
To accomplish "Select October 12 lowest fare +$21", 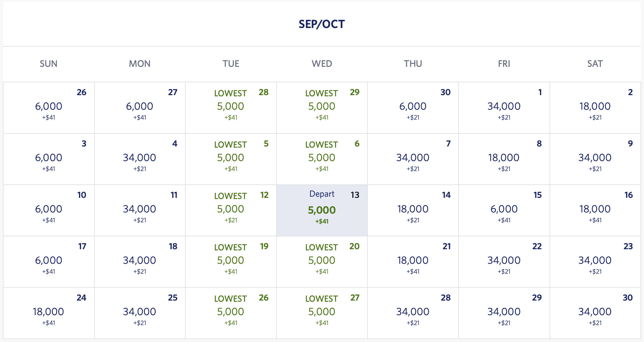I will tap(230, 210).
